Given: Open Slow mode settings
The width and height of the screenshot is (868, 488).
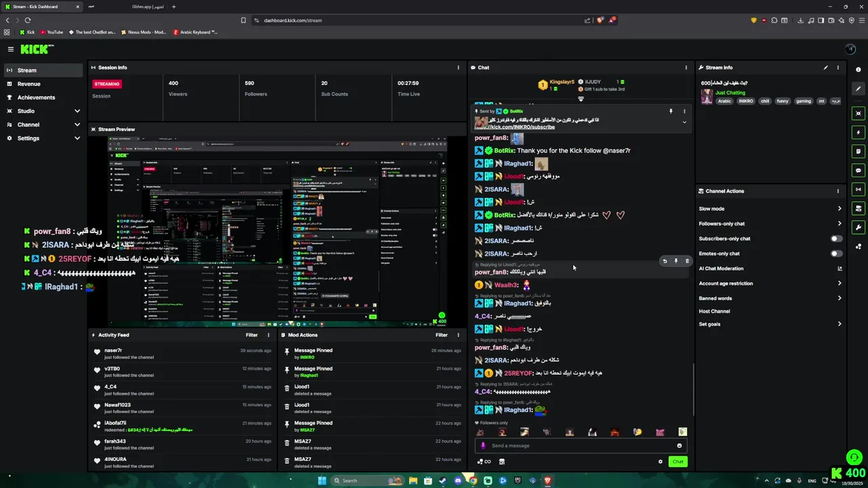Looking at the screenshot, I should 770,209.
